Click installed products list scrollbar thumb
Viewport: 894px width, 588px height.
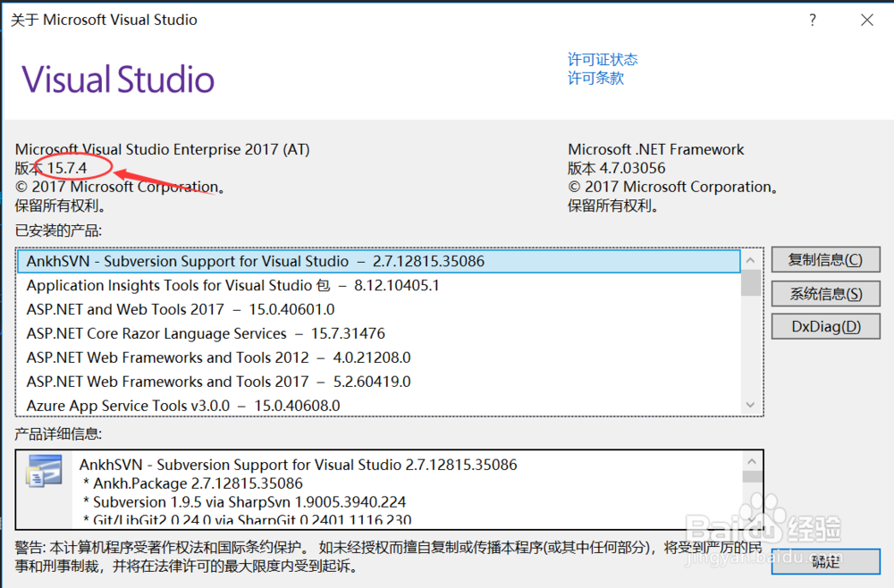click(x=750, y=282)
